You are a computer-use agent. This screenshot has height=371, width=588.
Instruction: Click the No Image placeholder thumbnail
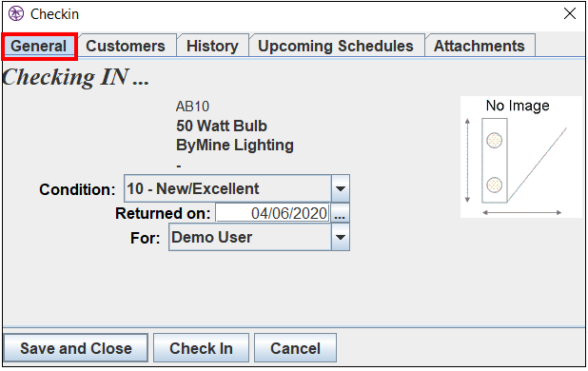coord(520,157)
